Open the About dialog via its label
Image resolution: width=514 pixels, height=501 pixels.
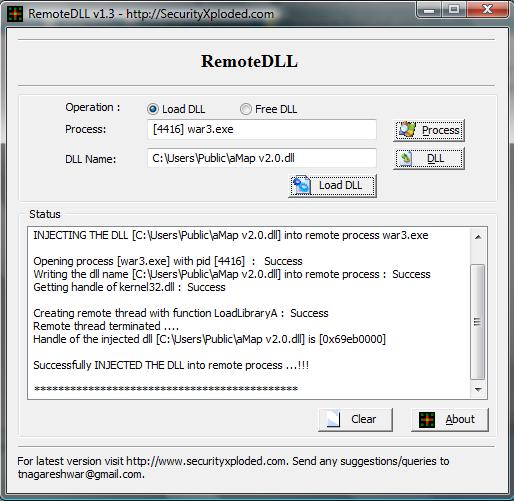coord(460,419)
